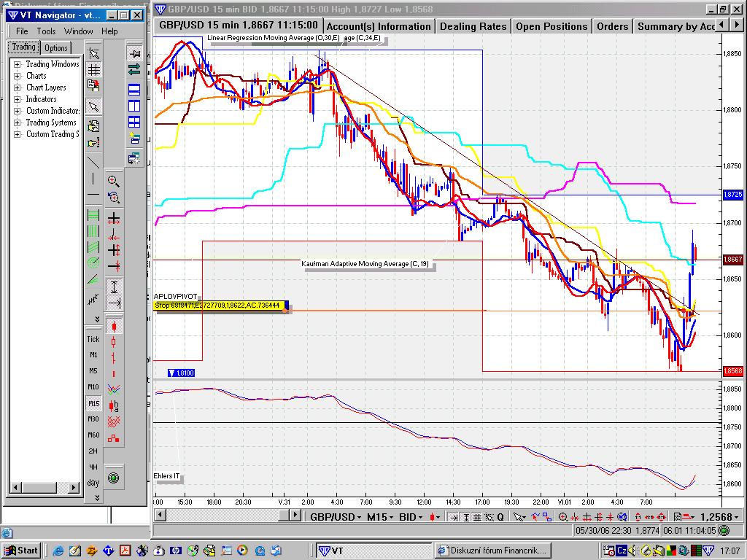The height and width of the screenshot is (560, 747).
Task: Switch to the Dealing Rates tab
Action: pos(473,26)
